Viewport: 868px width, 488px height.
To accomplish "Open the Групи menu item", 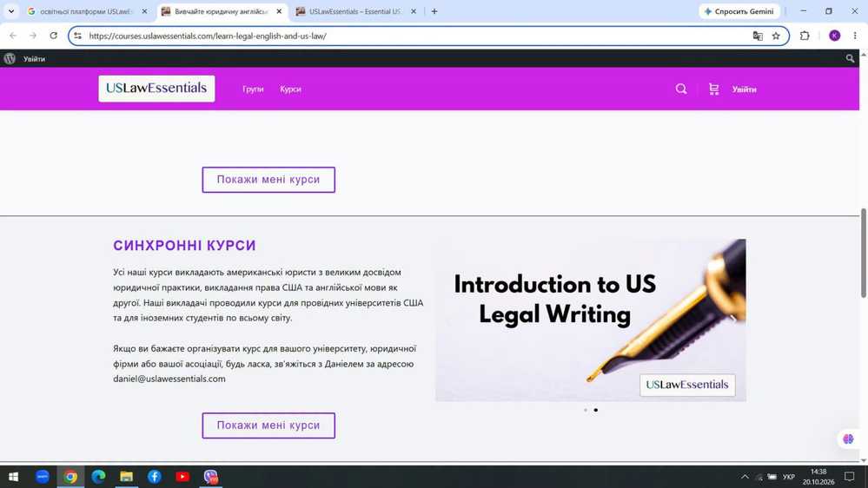I will [253, 89].
